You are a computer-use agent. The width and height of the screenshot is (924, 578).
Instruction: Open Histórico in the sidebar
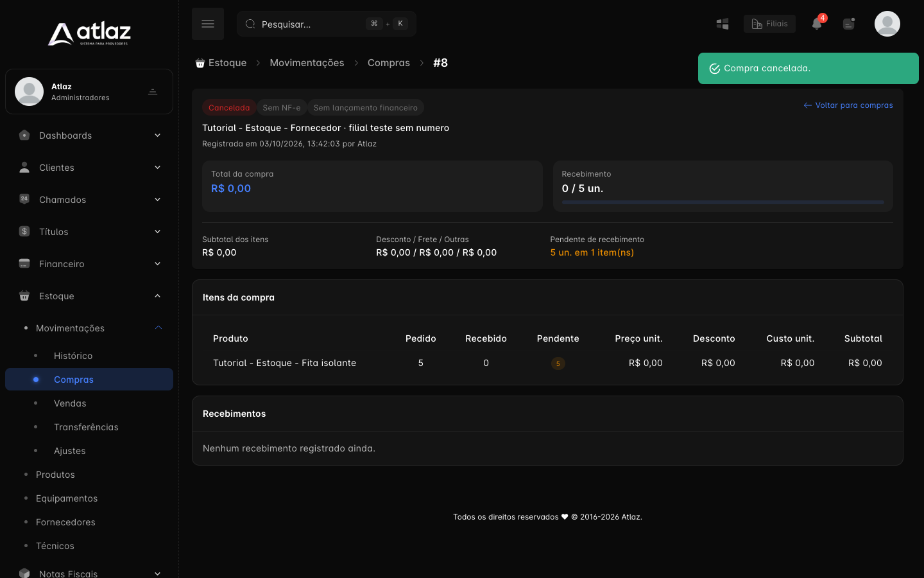[x=73, y=356]
